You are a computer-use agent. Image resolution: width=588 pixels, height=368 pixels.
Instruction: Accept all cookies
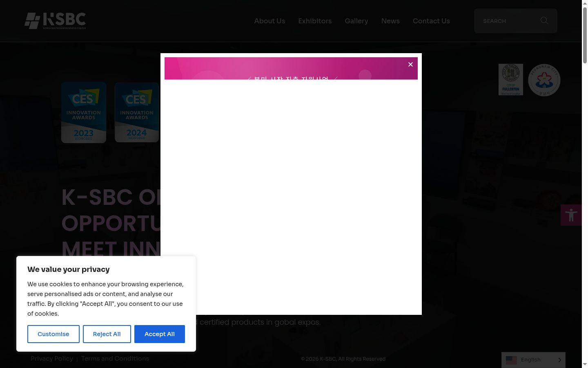coord(160,334)
